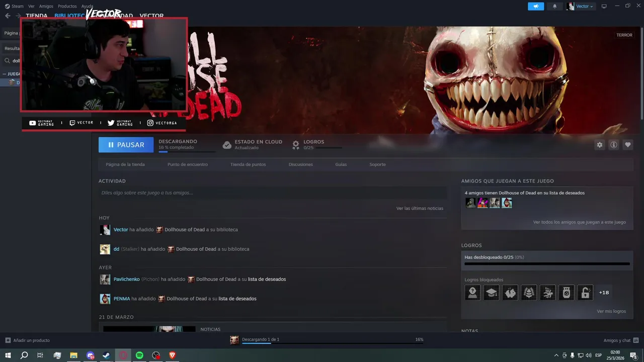The width and height of the screenshot is (644, 362).
Task: Show game information icon
Action: pyautogui.click(x=614, y=145)
